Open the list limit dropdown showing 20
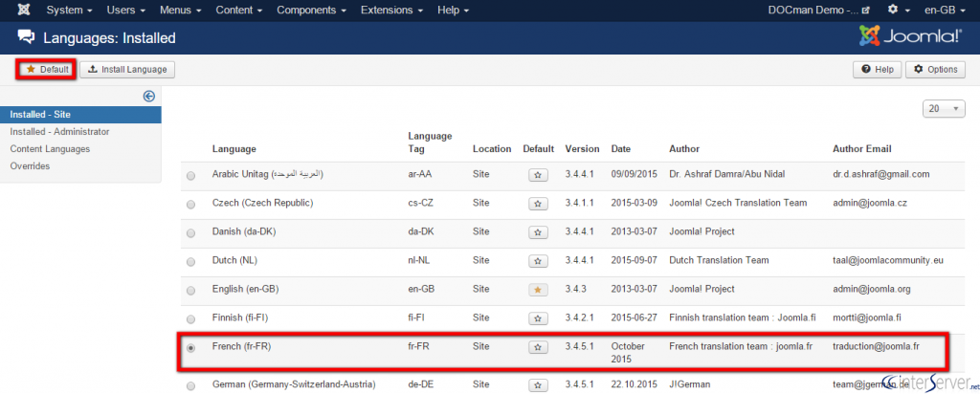 [944, 109]
